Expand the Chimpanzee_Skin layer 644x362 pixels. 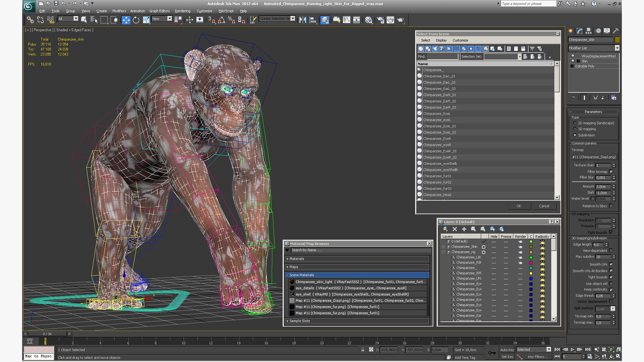(x=443, y=247)
